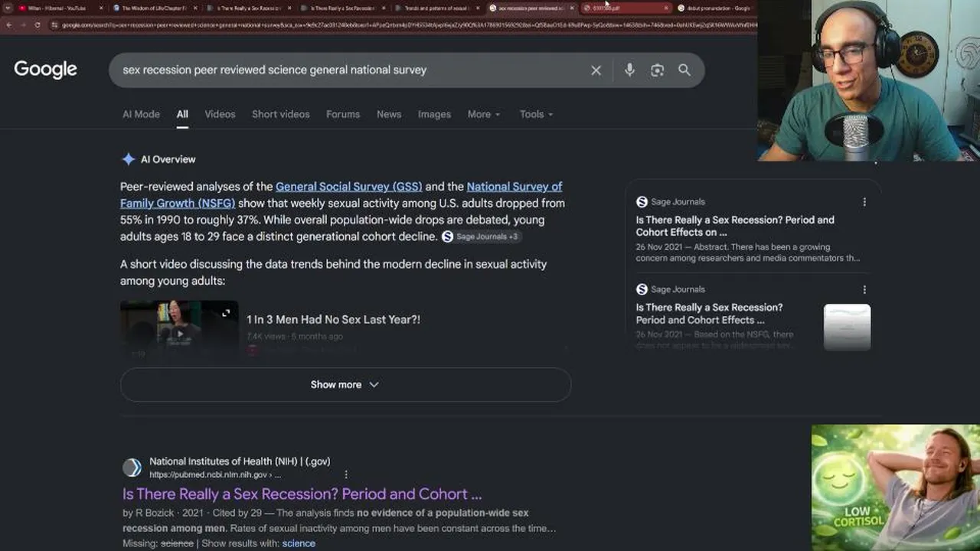Image resolution: width=980 pixels, height=551 pixels.
Task: Click the thumbnail on the second Sage Journals card
Action: (x=847, y=328)
